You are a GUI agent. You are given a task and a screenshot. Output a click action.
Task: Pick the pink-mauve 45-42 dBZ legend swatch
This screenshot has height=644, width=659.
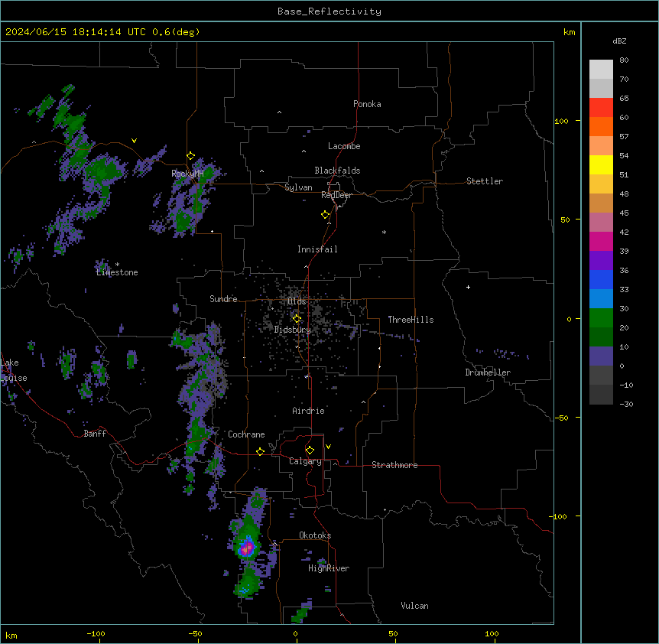(x=601, y=223)
